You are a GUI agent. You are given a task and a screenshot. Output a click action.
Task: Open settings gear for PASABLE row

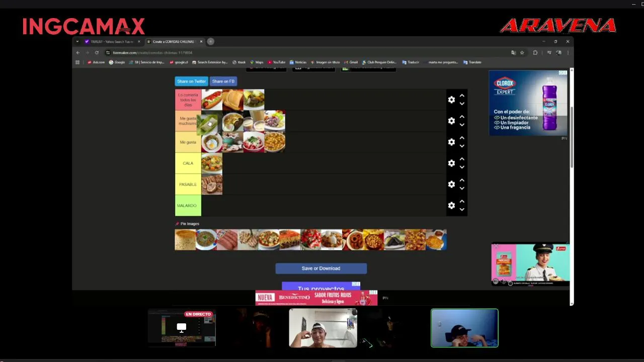pos(451,184)
